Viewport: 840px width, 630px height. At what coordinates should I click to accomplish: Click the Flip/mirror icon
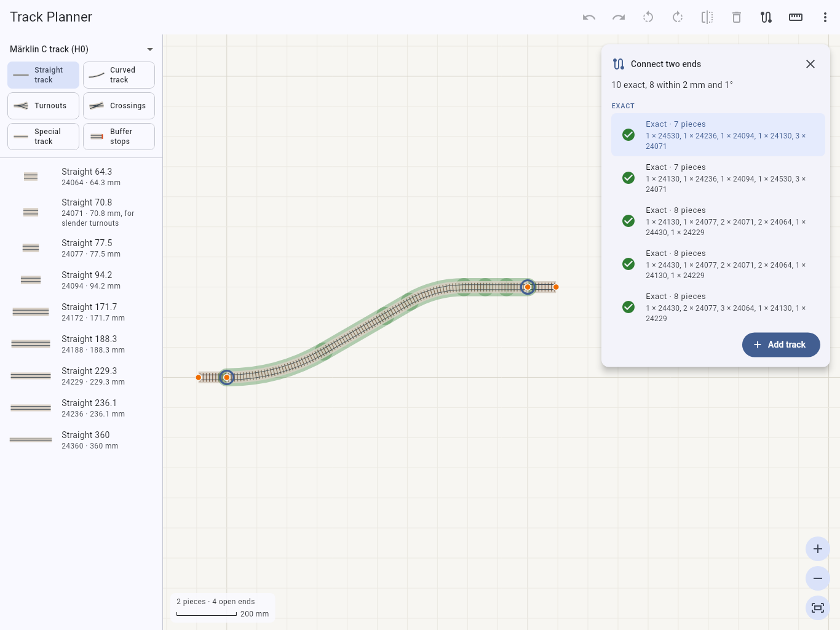point(707,17)
